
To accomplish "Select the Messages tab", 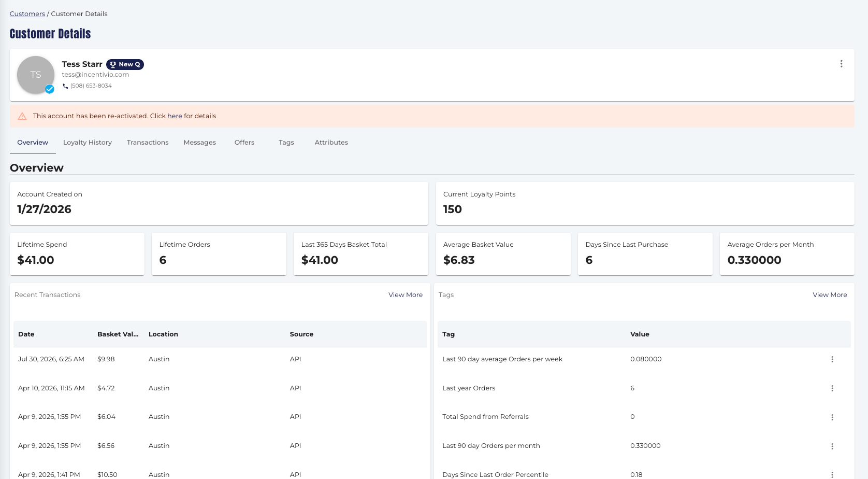I will 199,143.
